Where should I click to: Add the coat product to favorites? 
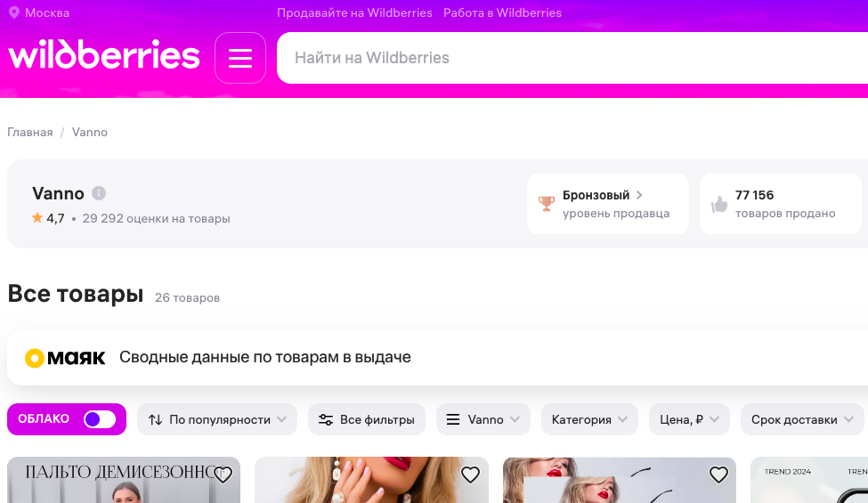[x=223, y=475]
